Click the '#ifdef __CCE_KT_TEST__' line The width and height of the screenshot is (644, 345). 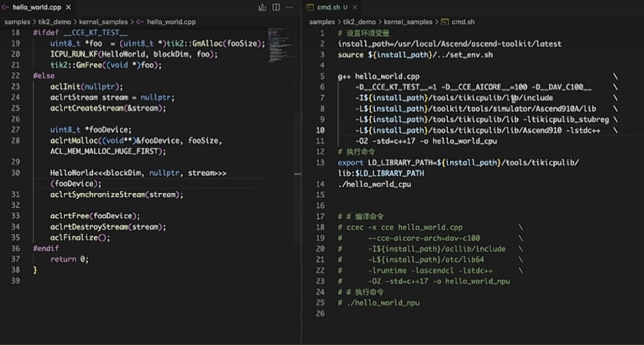pos(80,33)
